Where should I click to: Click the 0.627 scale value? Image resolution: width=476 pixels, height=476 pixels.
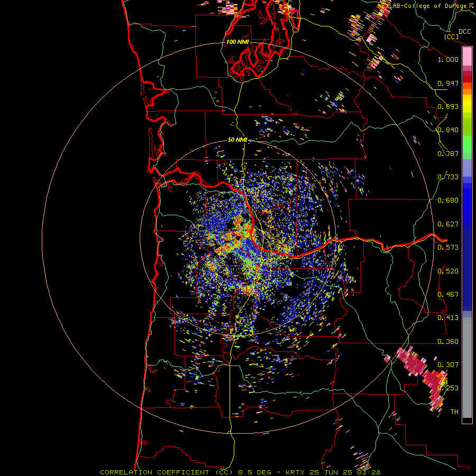[x=448, y=224]
